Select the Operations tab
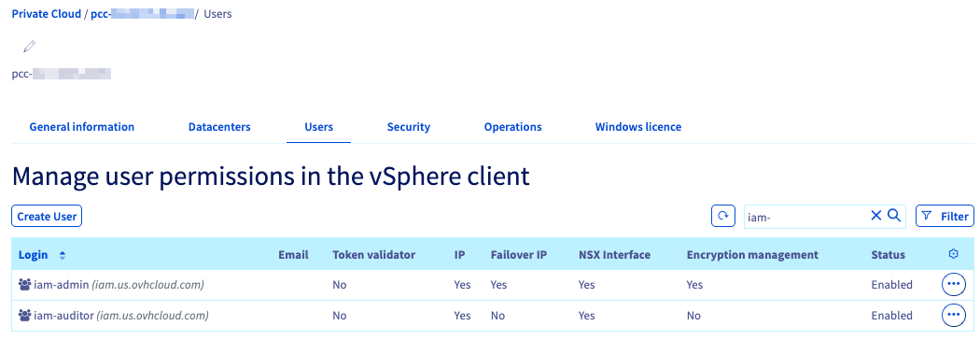980x340 pixels. coord(513,127)
